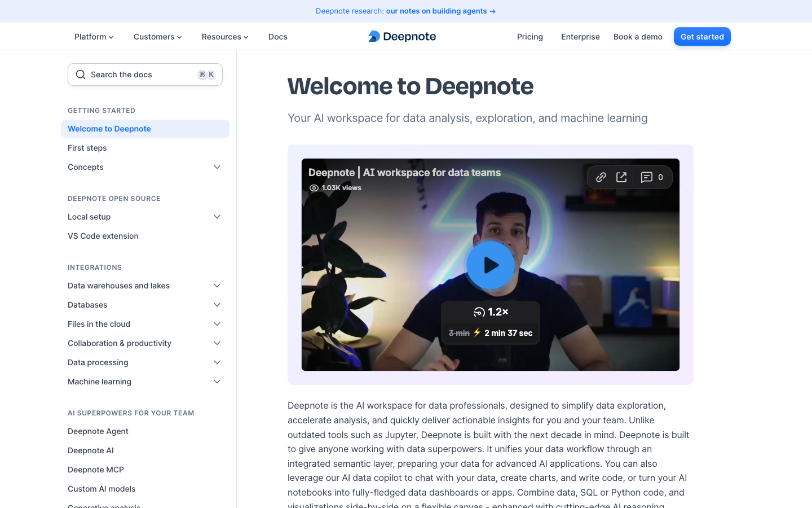Click the '2 min 37 sec' duration on the video
Viewport: 812px width, 508px height.
(508, 333)
